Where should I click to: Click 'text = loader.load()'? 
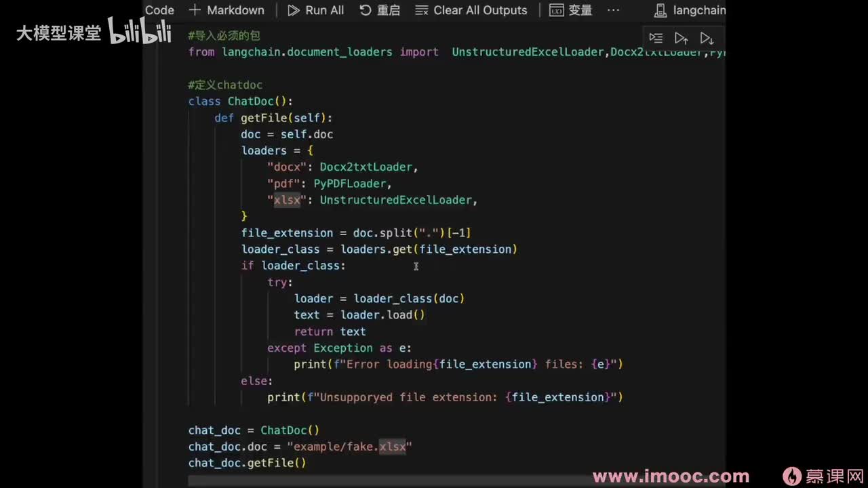359,315
